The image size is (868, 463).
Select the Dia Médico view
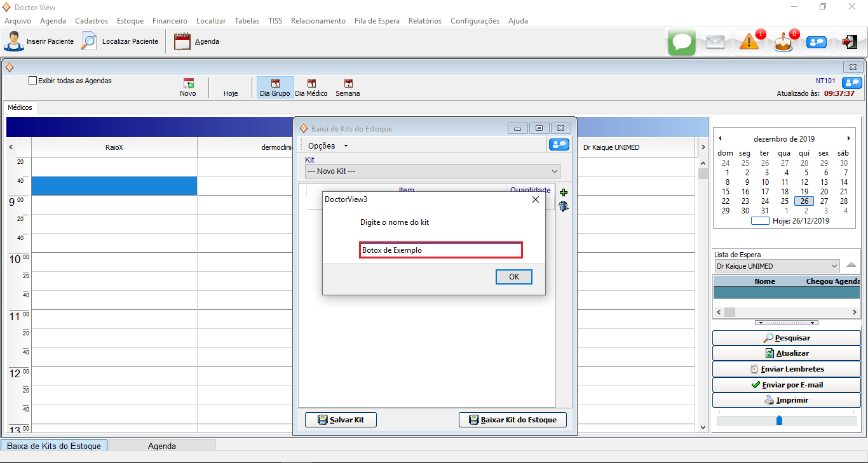click(x=311, y=88)
